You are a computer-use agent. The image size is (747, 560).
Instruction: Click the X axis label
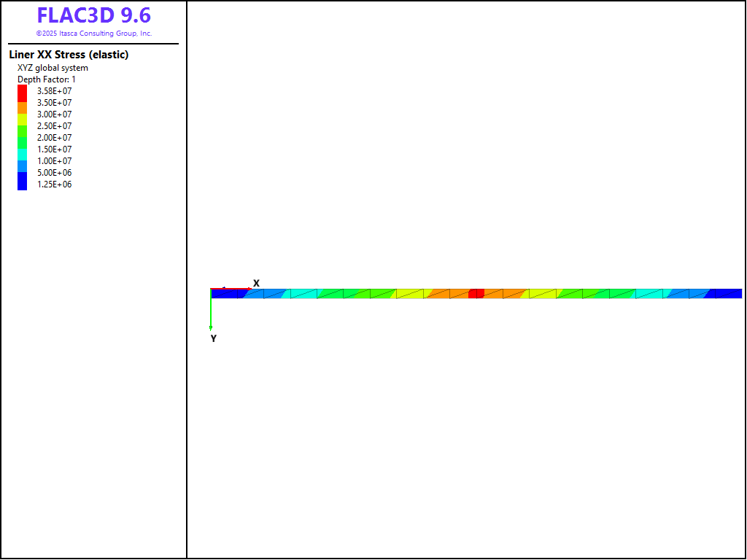256,283
